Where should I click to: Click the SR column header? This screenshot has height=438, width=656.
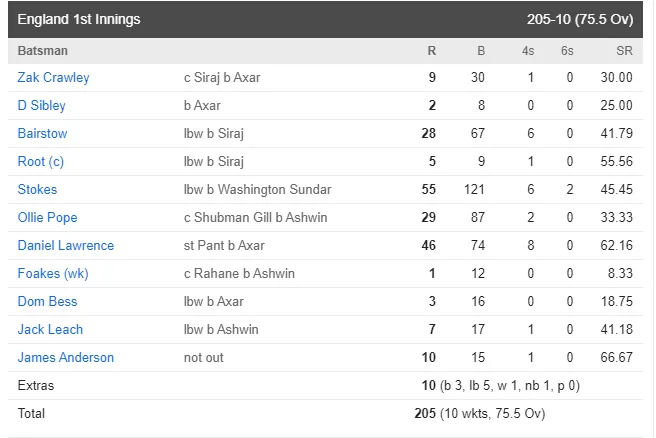click(624, 51)
